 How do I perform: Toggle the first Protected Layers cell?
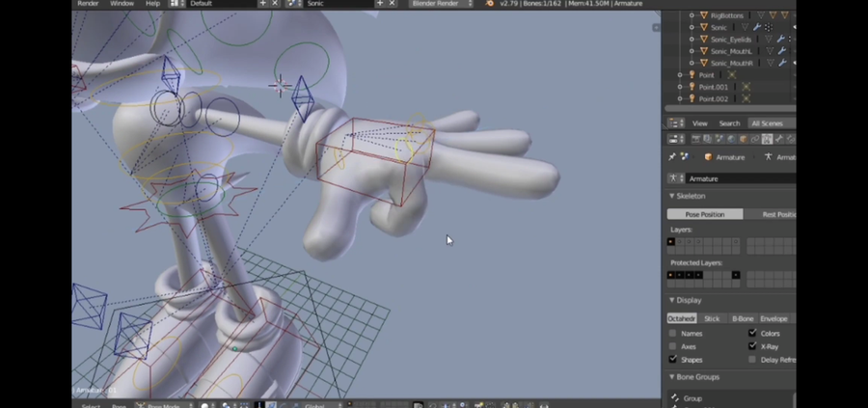pyautogui.click(x=671, y=275)
